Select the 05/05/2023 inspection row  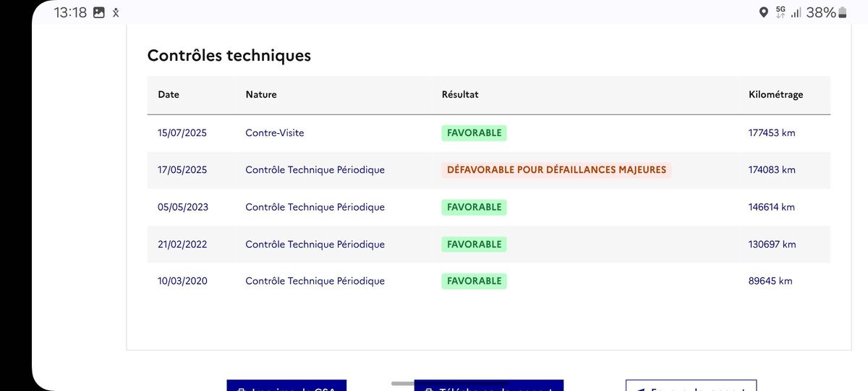pyautogui.click(x=489, y=207)
